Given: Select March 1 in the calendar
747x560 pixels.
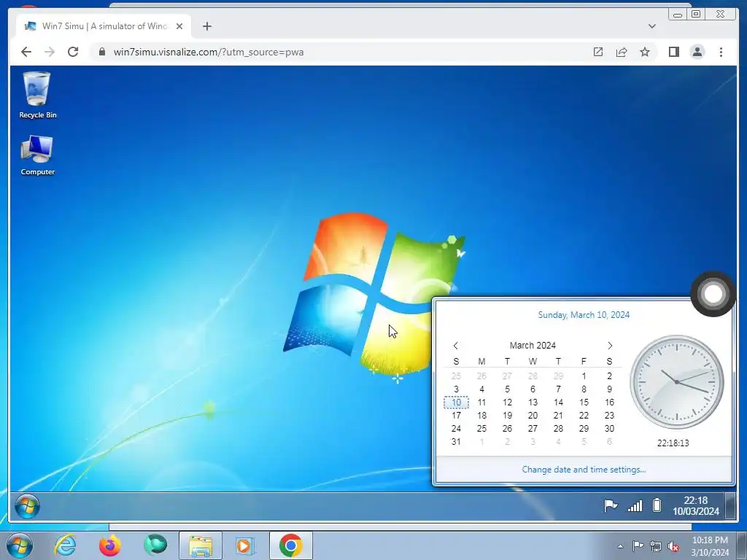Looking at the screenshot, I should tap(584, 376).
